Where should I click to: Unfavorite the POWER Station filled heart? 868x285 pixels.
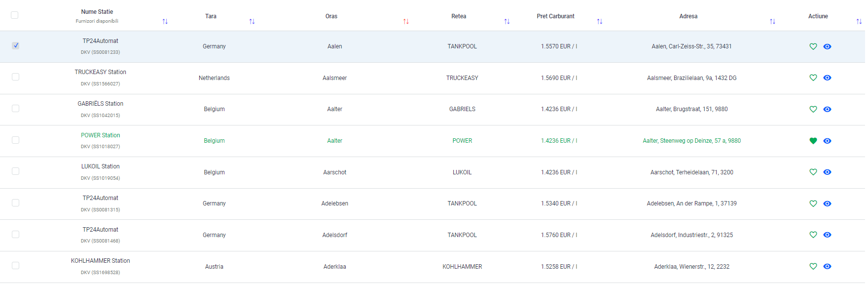point(813,141)
